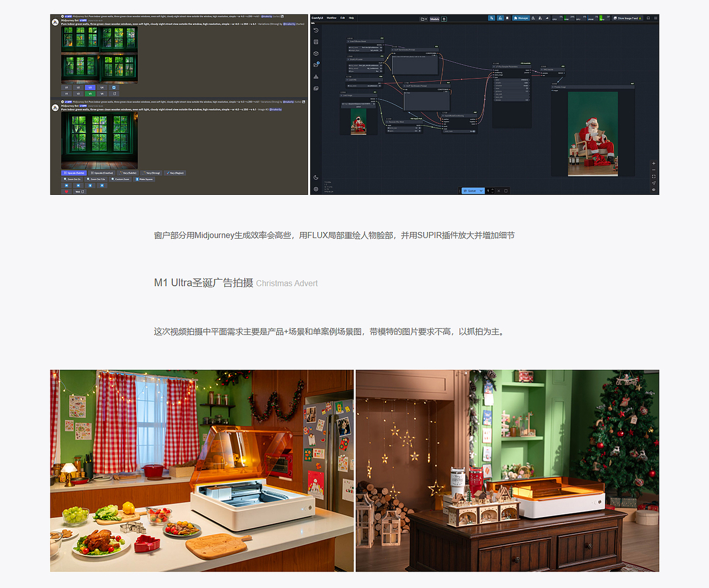Open the ComfyUI Manager
Image resolution: width=709 pixels, height=588 pixels.
click(520, 18)
